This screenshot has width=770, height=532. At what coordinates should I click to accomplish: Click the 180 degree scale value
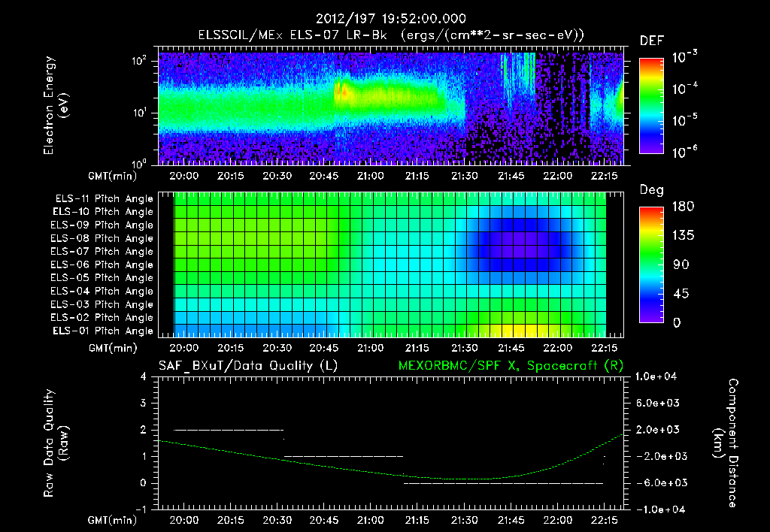[x=683, y=206]
